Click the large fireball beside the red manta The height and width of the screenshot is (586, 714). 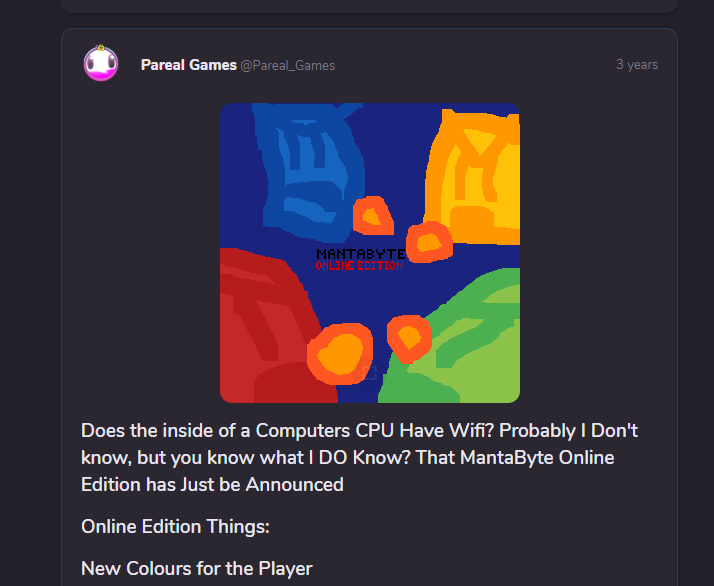(x=340, y=354)
